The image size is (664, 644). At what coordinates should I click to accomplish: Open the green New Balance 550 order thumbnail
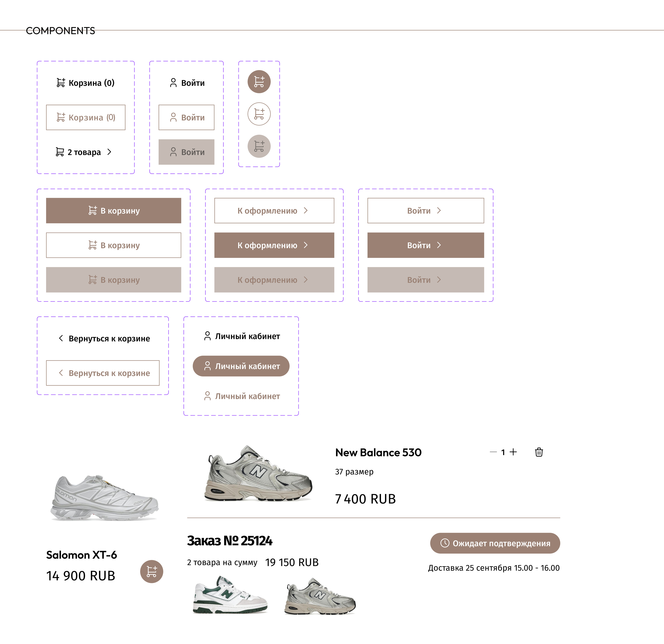(230, 595)
